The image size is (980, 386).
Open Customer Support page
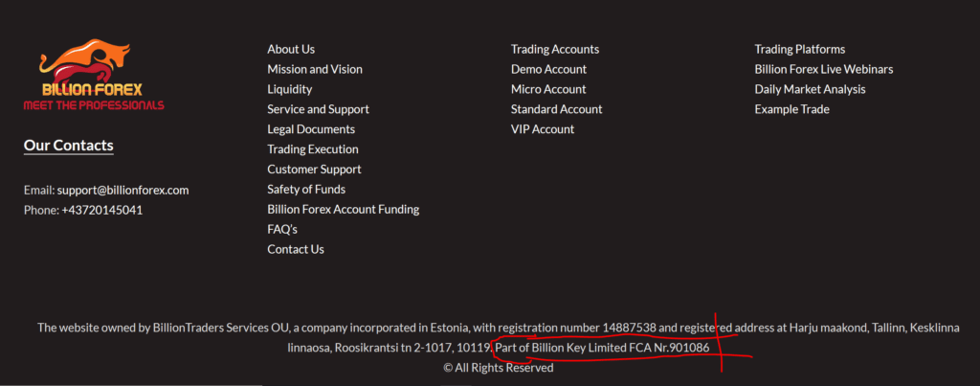314,170
